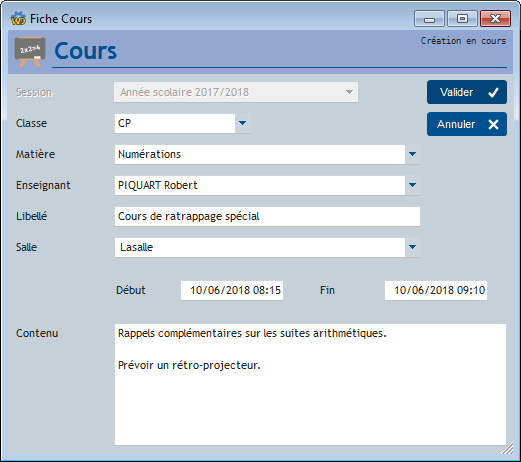This screenshot has width=521, height=462.
Task: Click the resize grip in the window corner
Action: (x=507, y=449)
